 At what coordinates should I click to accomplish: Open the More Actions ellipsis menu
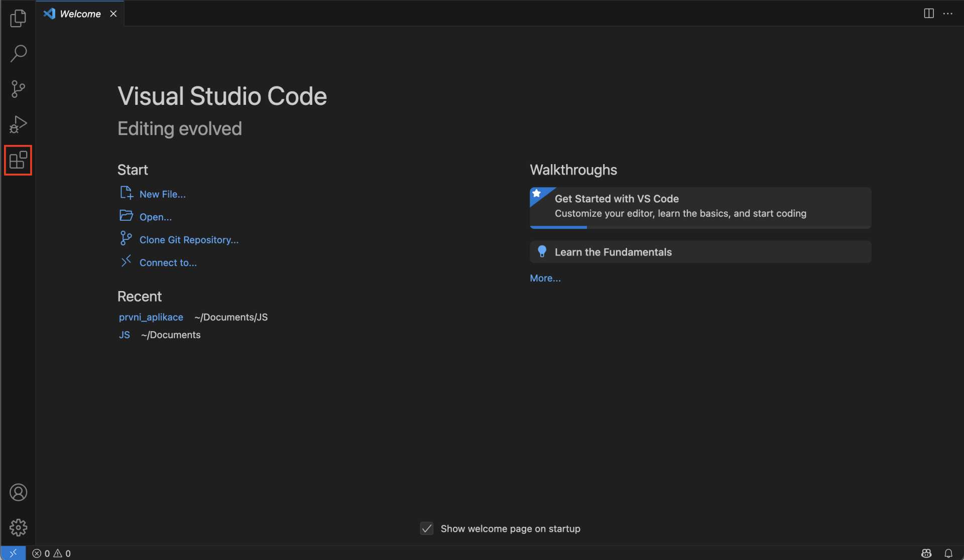tap(947, 14)
